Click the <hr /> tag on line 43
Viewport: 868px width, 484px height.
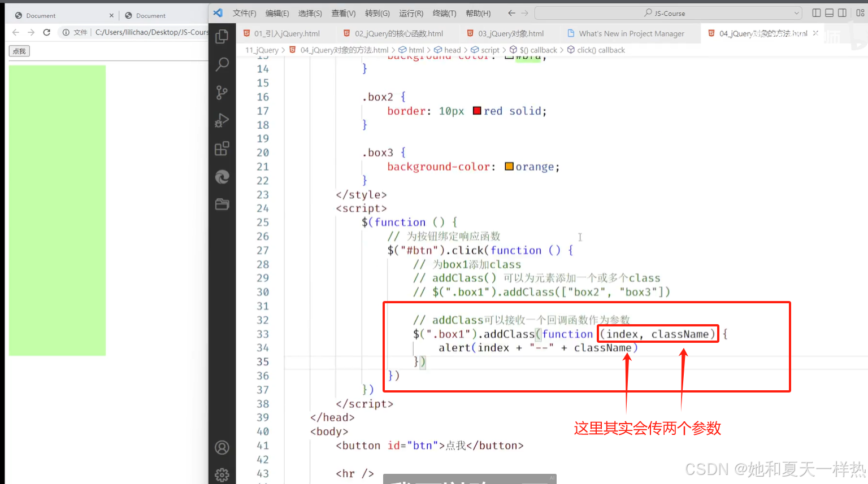(355, 473)
